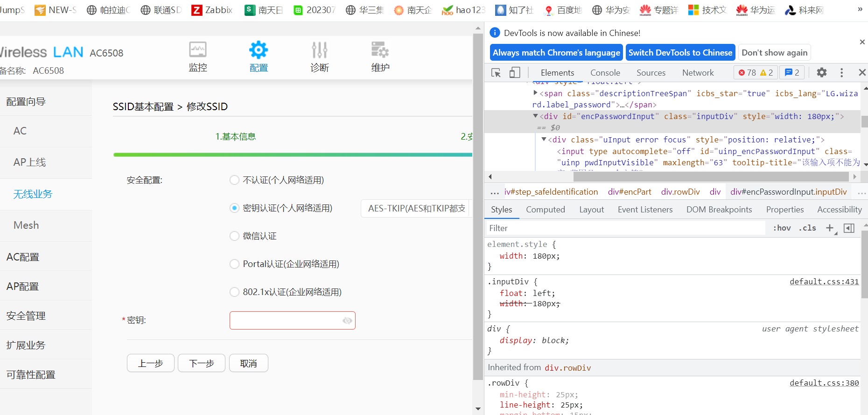The height and width of the screenshot is (415, 868).
Task: Open the NEW-S bookmark
Action: coord(56,10)
